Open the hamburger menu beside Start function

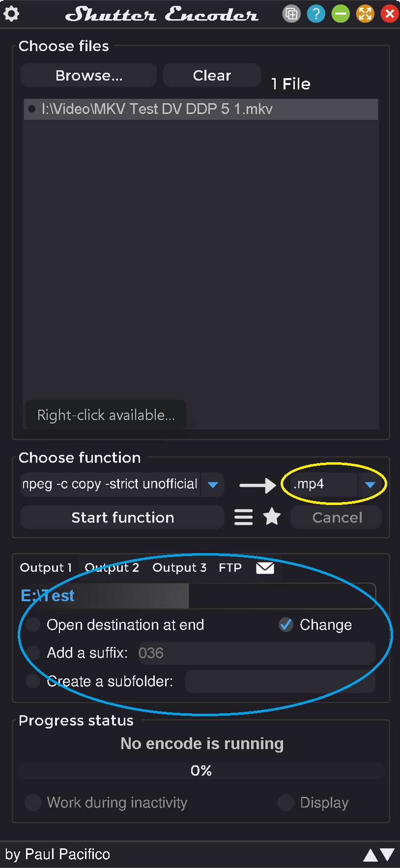point(243,517)
